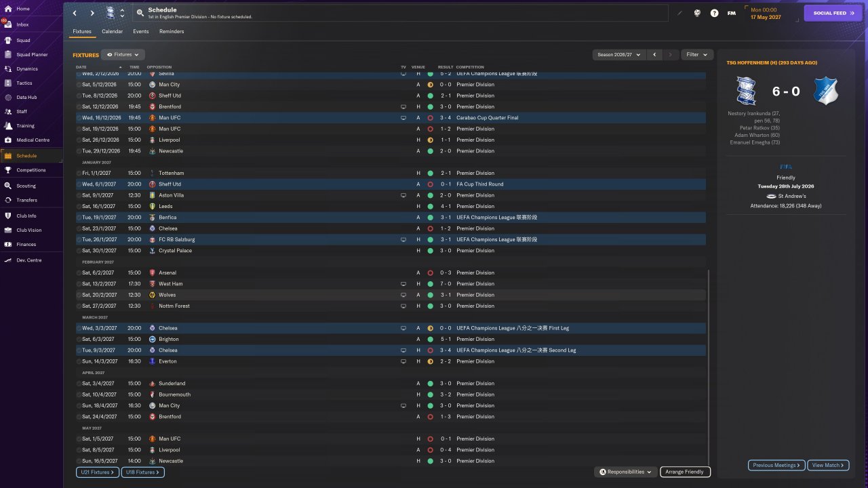Click the search magnifier icon

140,13
